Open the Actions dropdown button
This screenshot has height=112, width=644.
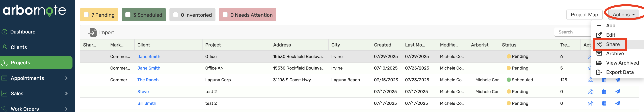click(x=623, y=15)
